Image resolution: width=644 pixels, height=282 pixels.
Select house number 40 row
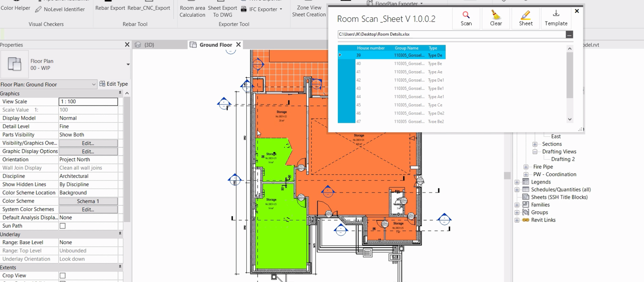[392, 63]
